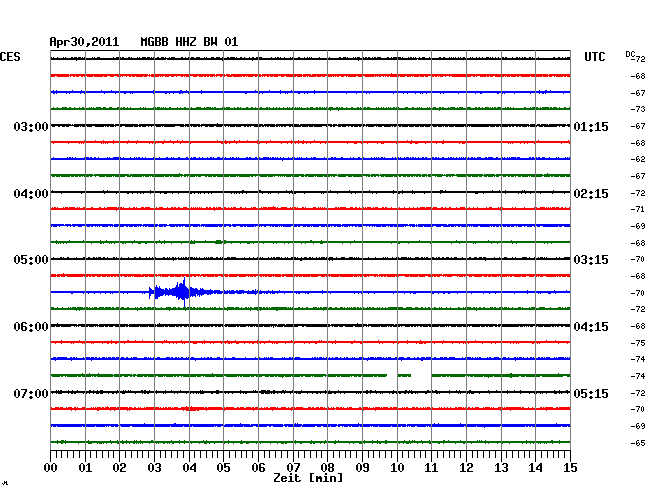The height and width of the screenshot is (494, 650).
Task: Click the DC value -71
Action: click(638, 209)
